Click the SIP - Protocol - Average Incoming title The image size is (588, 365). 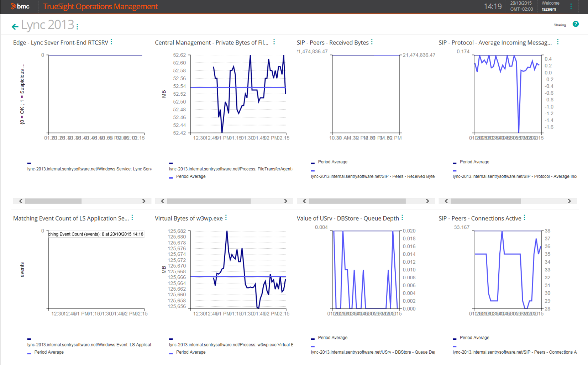click(x=495, y=43)
